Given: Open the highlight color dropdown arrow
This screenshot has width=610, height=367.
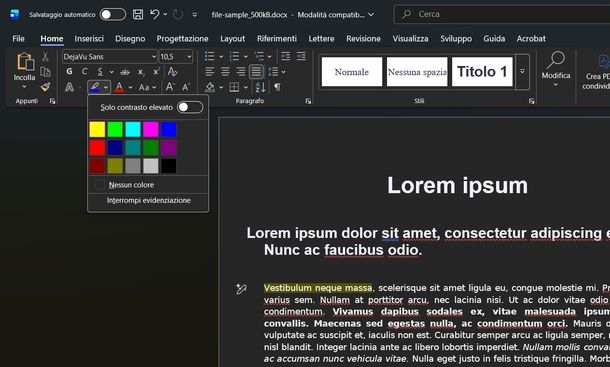Looking at the screenshot, I should point(106,87).
